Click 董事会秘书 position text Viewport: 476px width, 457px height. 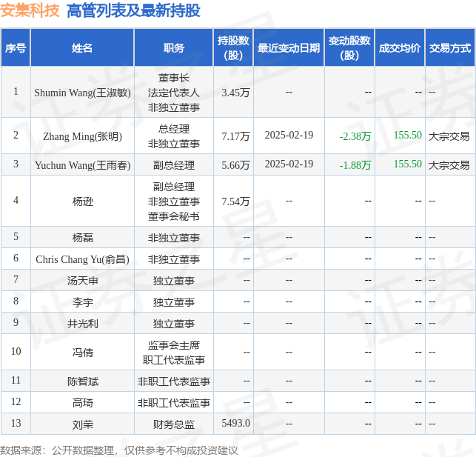174,216
